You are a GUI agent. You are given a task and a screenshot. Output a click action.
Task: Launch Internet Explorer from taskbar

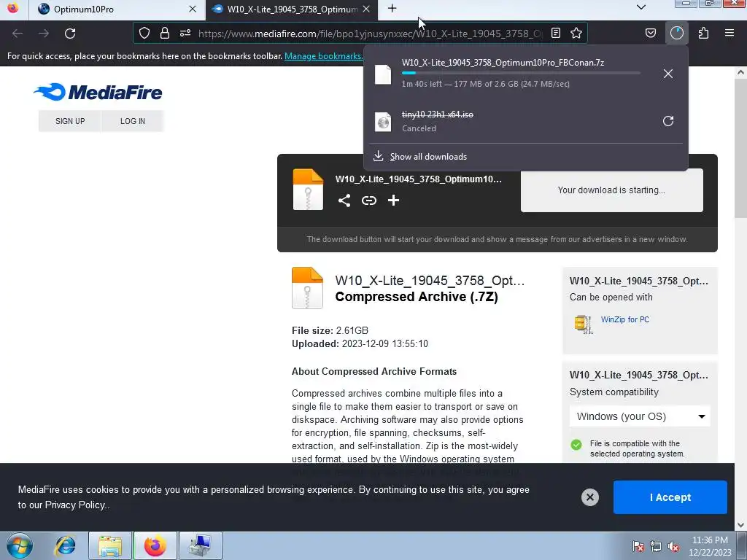[x=65, y=545]
